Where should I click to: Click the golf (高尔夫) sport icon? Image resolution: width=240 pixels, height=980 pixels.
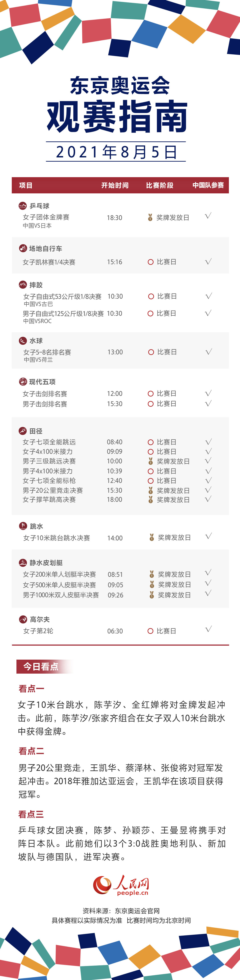pyautogui.click(x=23, y=619)
